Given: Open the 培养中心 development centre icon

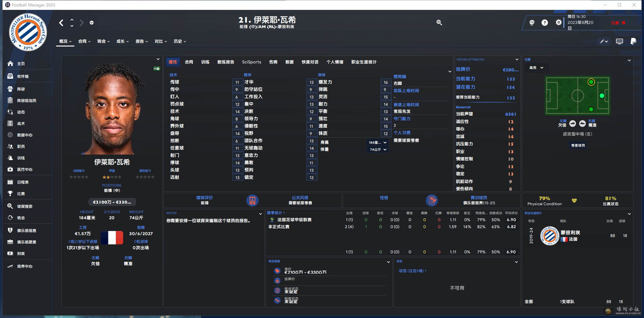Looking at the screenshot, I should [10, 266].
